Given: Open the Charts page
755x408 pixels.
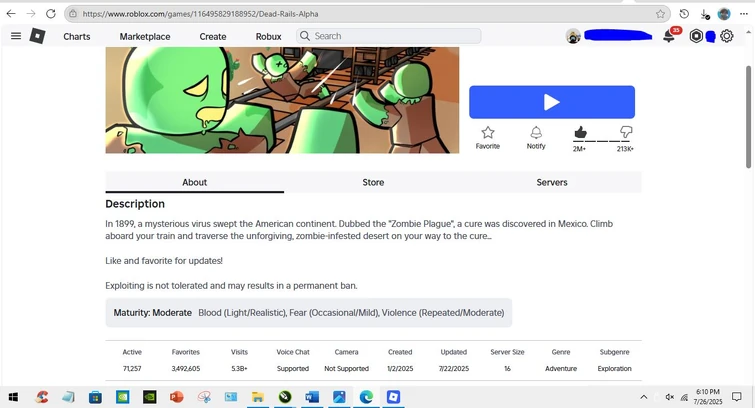Looking at the screenshot, I should 77,37.
